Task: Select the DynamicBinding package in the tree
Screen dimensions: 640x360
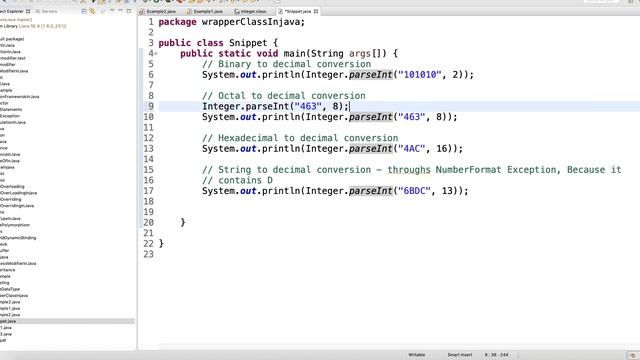Action: pyautogui.click(x=18, y=238)
